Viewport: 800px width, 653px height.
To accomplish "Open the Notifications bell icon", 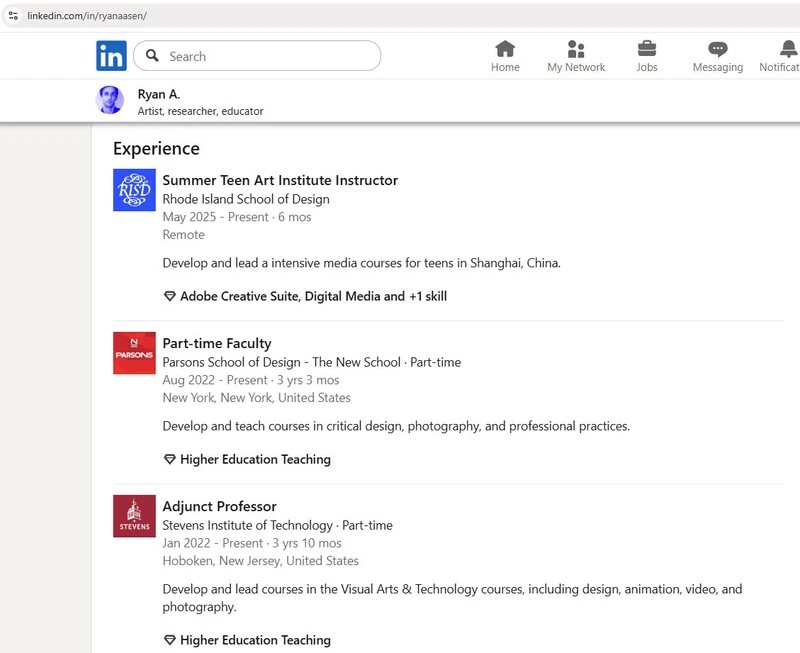I will pyautogui.click(x=788, y=49).
